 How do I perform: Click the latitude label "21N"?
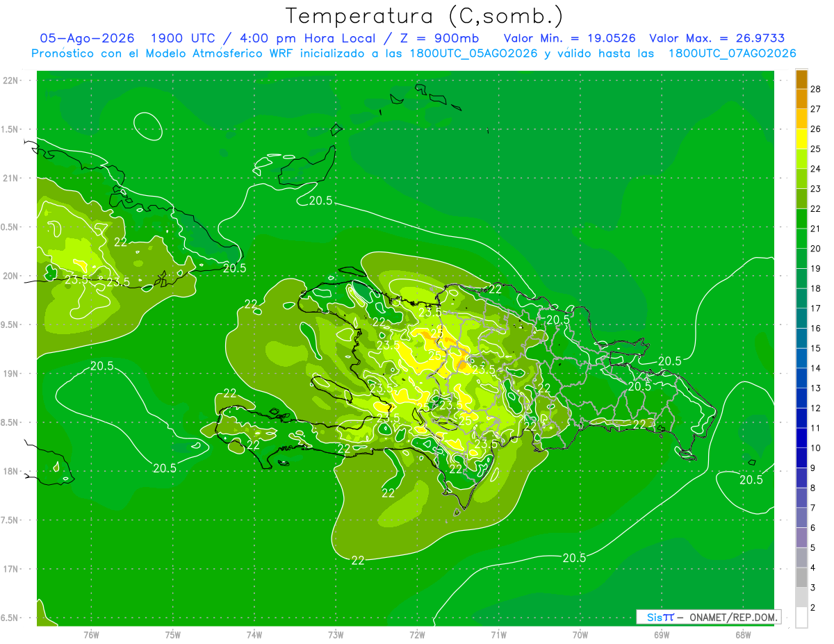click(x=11, y=179)
